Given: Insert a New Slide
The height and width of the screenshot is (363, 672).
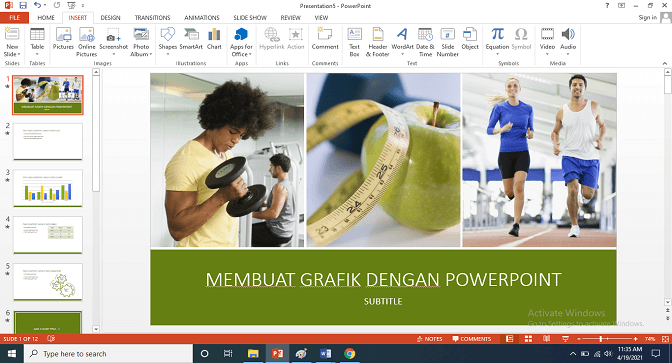Looking at the screenshot, I should 12,42.
